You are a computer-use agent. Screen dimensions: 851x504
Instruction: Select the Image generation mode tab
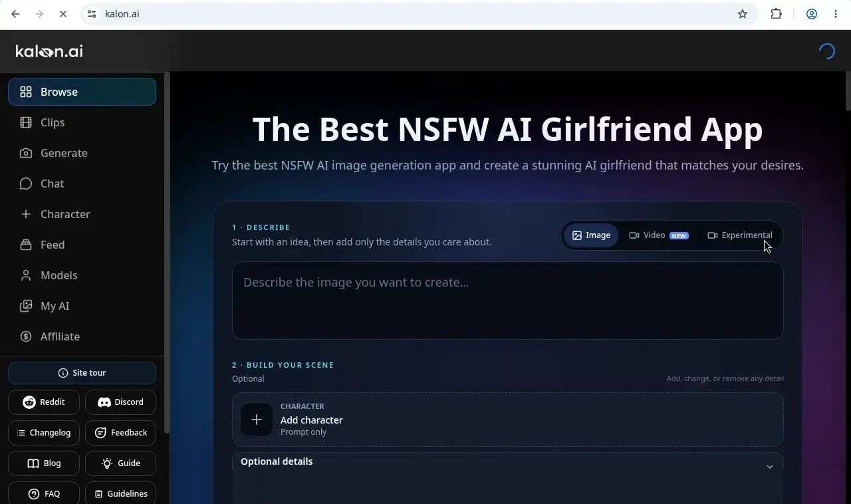(591, 235)
